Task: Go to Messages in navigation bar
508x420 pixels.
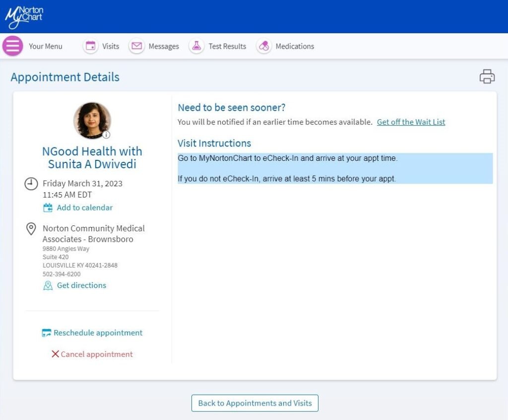Action: coord(164,46)
